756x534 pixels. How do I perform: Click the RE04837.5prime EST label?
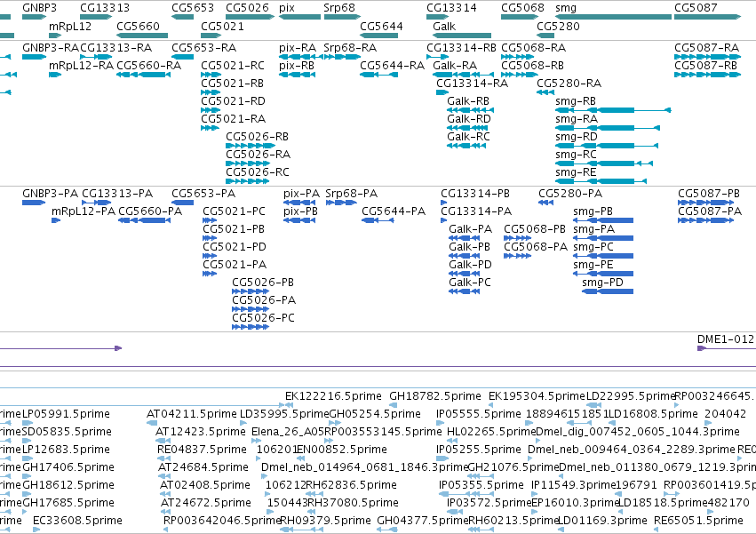(202, 450)
